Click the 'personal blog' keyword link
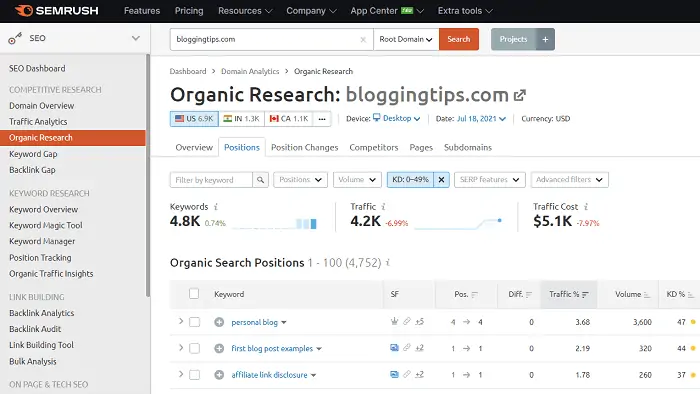 coord(254,322)
